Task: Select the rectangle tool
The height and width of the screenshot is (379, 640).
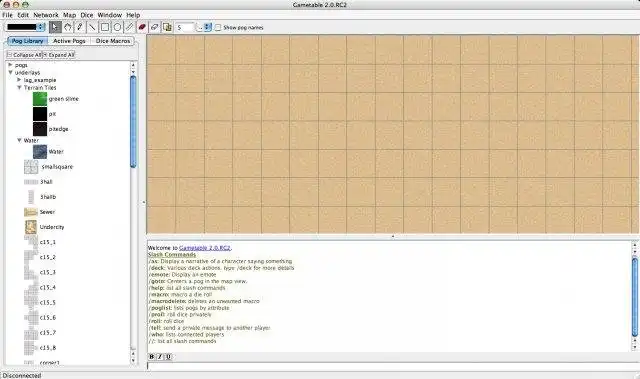Action: coord(105,27)
